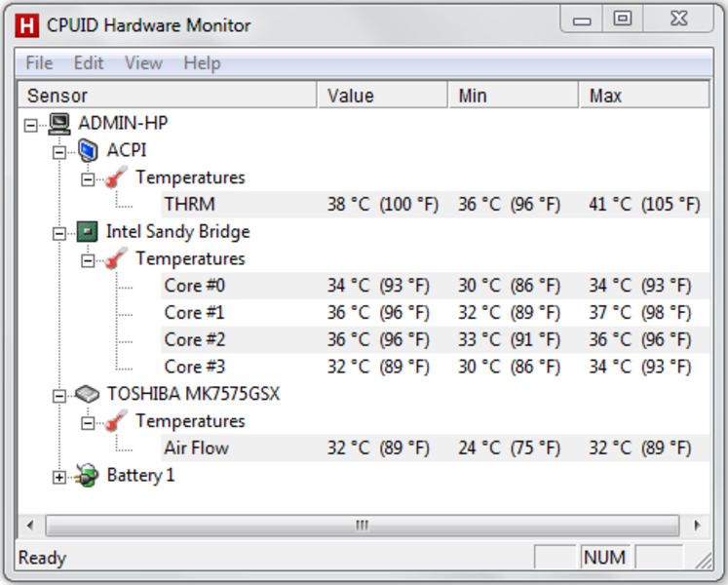Viewport: 728px width, 585px height.
Task: Click Core #3 value 32 °C (89 °F)
Action: [378, 367]
